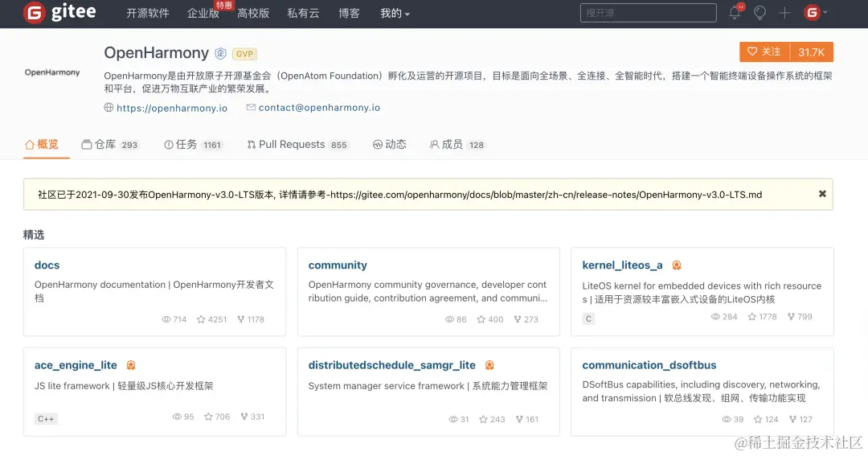Image resolution: width=868 pixels, height=456 pixels.
Task: Open the user avatar menu
Action: [x=816, y=12]
